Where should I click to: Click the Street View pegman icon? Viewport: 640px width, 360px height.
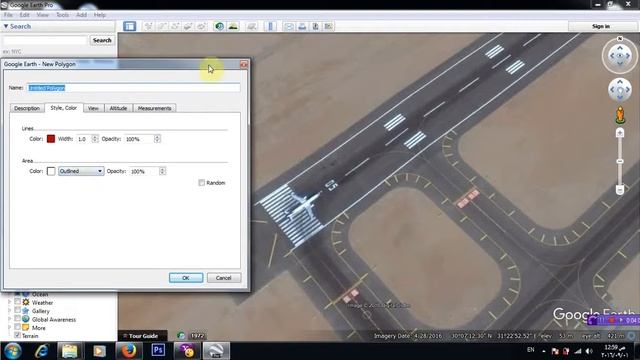pyautogui.click(x=620, y=115)
